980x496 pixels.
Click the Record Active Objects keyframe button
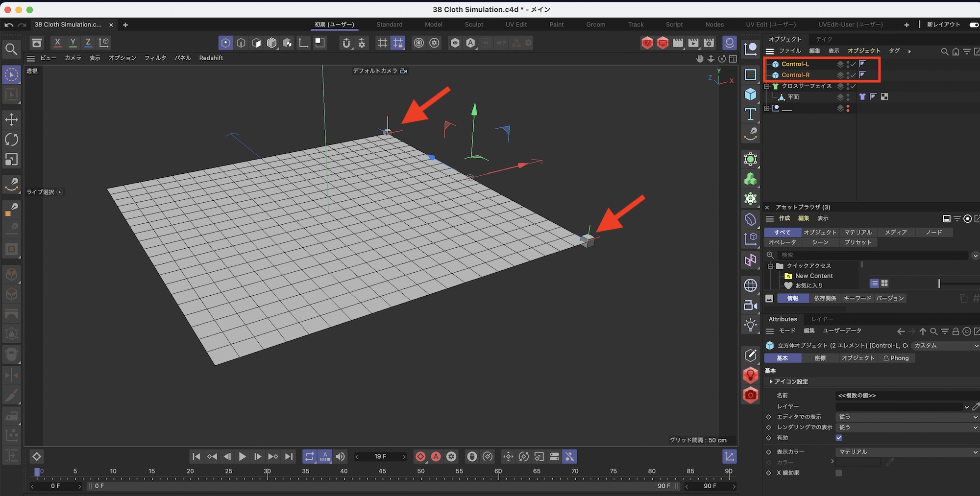(x=420, y=457)
